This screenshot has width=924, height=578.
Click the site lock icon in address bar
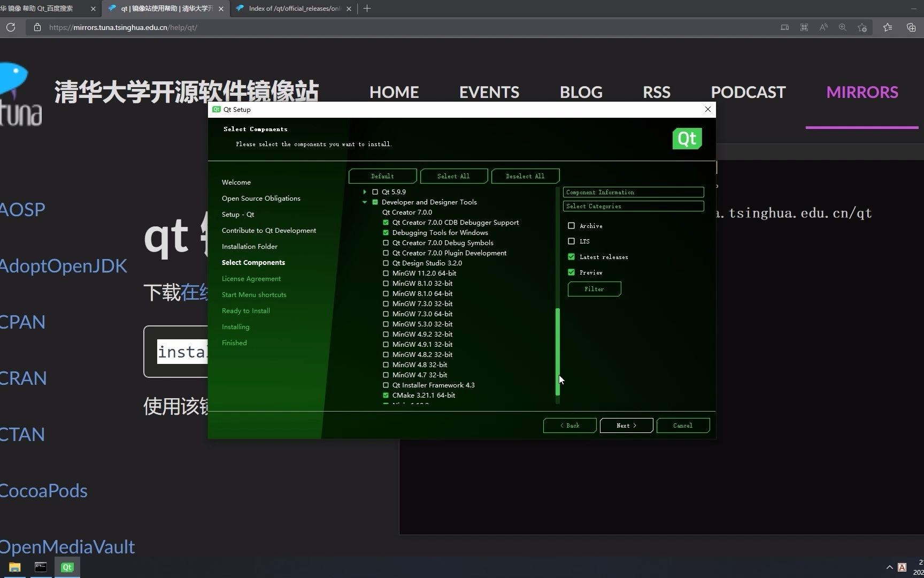[x=37, y=27]
